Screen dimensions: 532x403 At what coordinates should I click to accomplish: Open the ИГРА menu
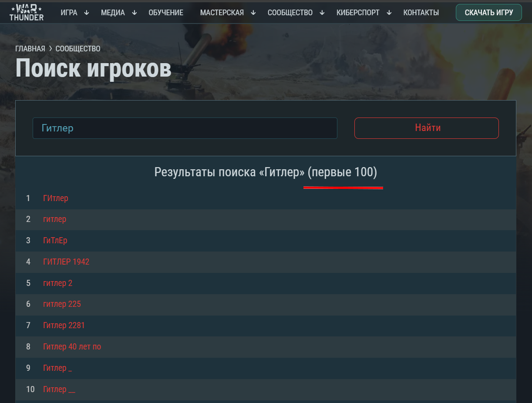pos(69,13)
